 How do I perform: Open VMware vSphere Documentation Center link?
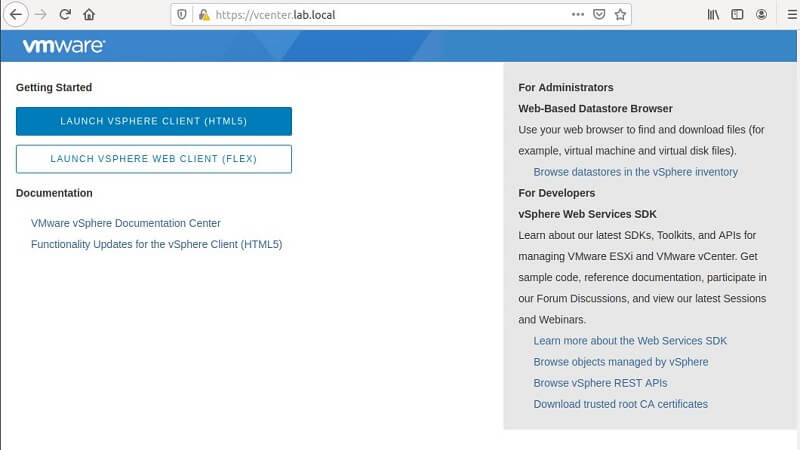coord(126,223)
